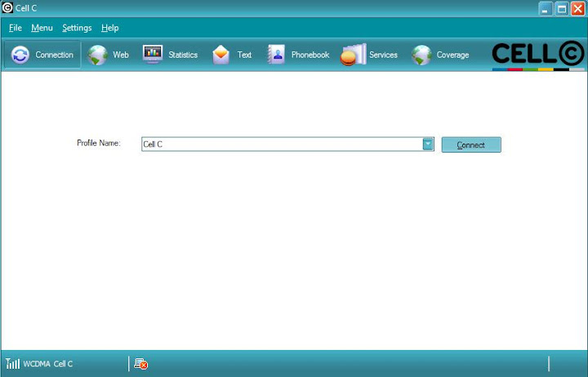Open the Statistics monitor icon
This screenshot has width=588, height=377.
tap(153, 55)
